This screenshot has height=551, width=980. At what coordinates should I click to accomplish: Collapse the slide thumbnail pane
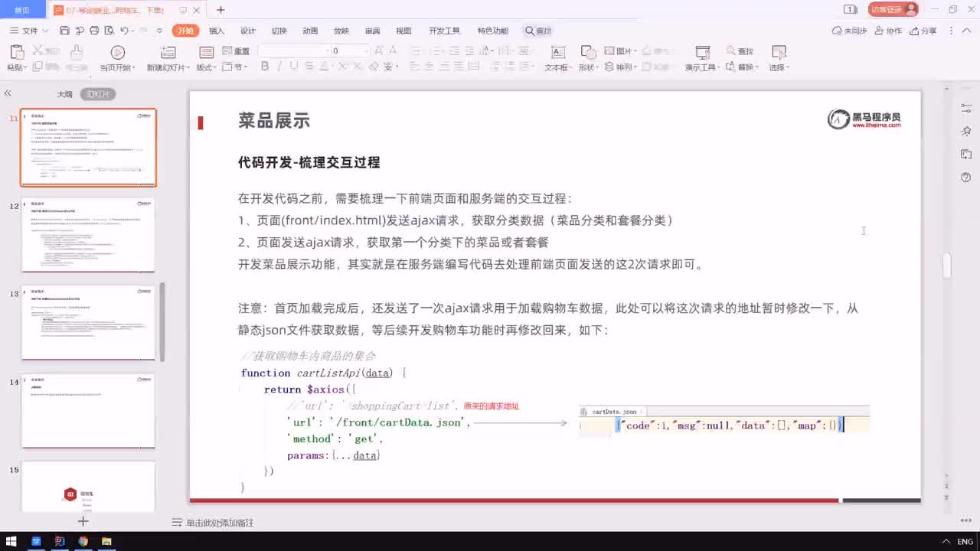[x=8, y=93]
